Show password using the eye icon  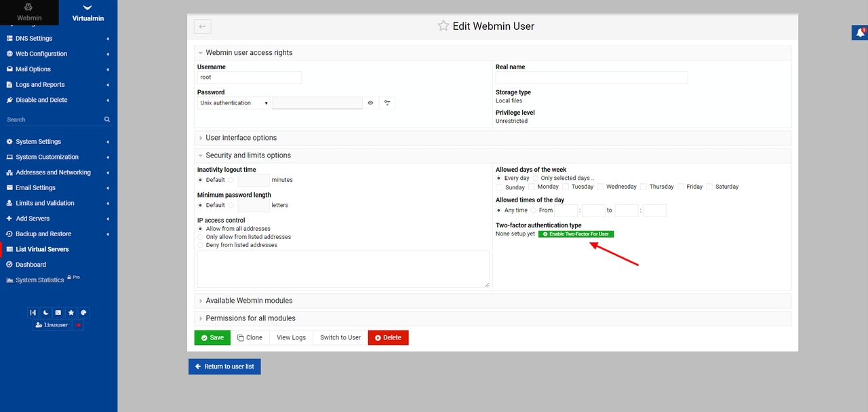click(x=371, y=103)
